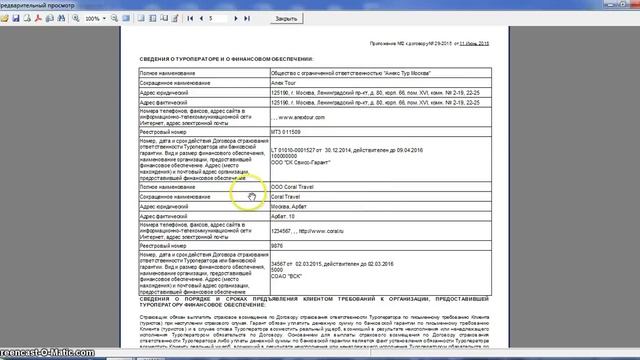Open a report file with folder icon
This screenshot has height=360, width=640.
pos(4,18)
